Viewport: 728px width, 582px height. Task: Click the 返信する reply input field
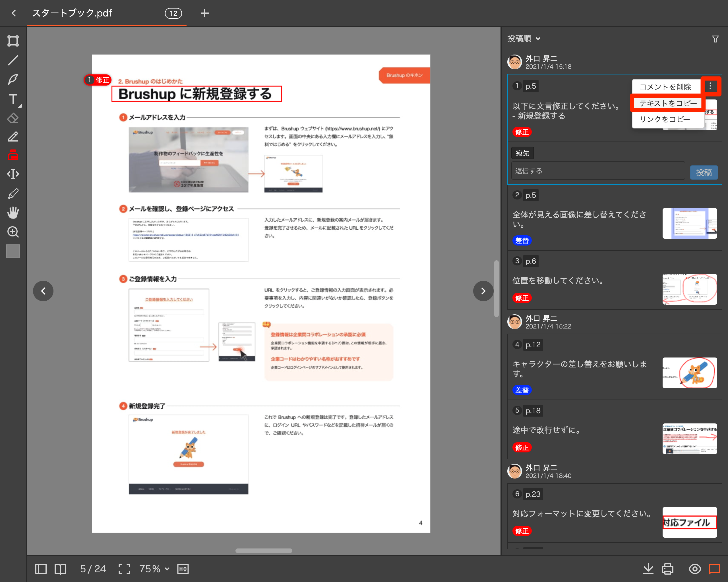[598, 171]
